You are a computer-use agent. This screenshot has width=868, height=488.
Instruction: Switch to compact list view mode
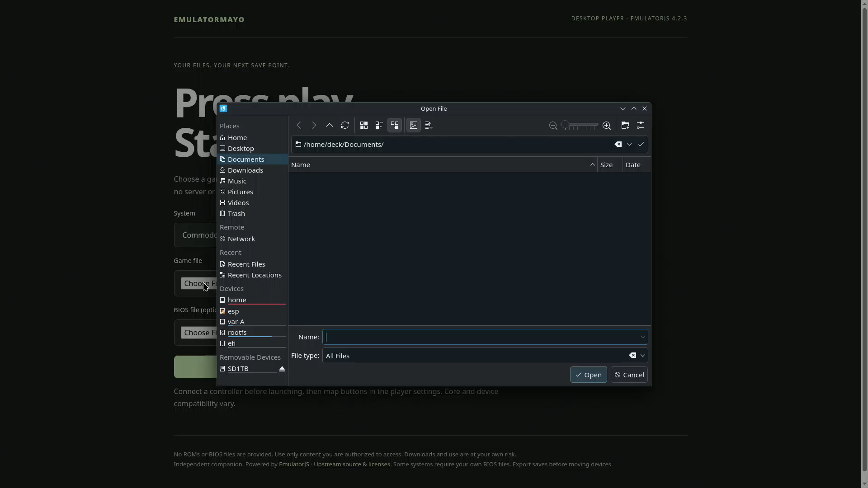coord(379,126)
